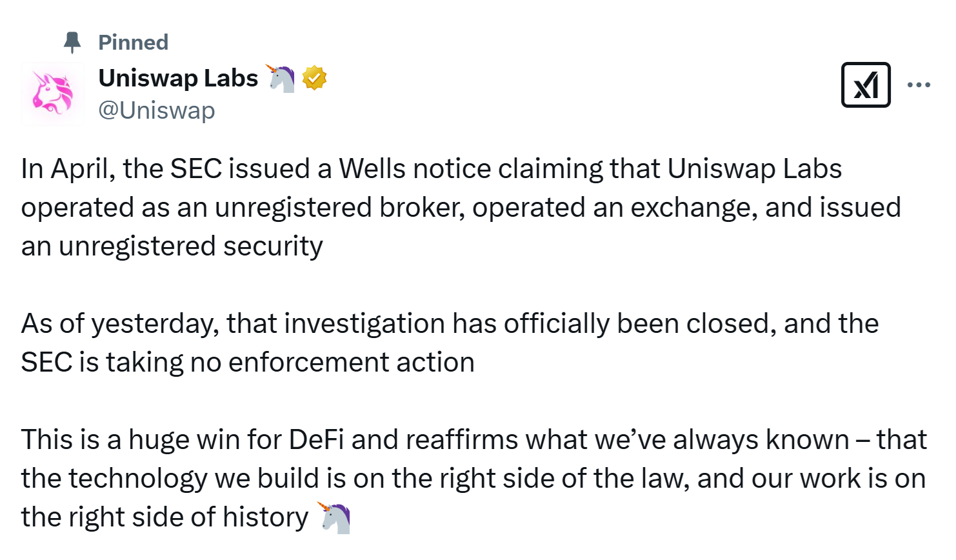Viewport: 956px width, 560px height.
Task: Open the Grok xI icon button
Action: pyautogui.click(x=866, y=85)
